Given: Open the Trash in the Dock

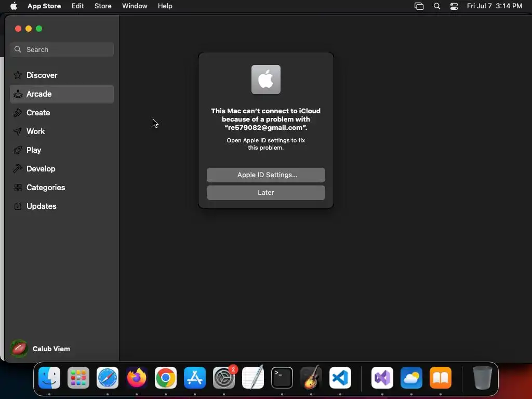Looking at the screenshot, I should point(483,378).
